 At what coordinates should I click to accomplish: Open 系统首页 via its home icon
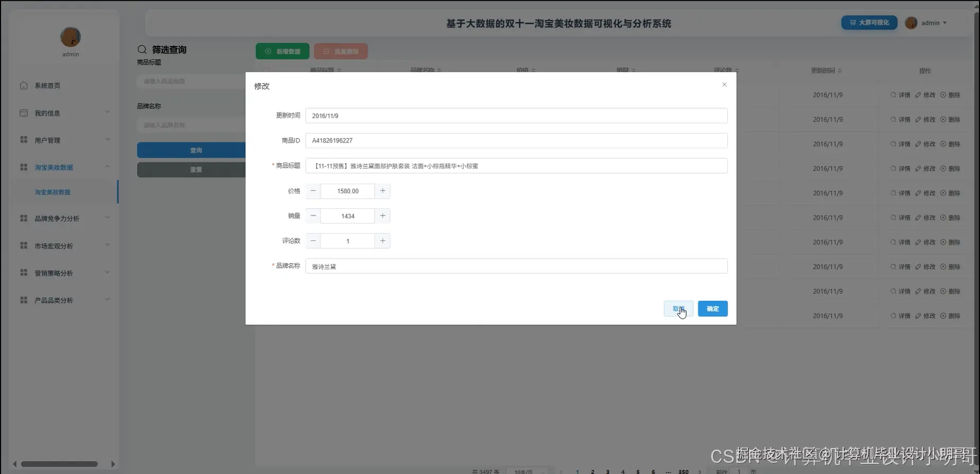(24, 85)
